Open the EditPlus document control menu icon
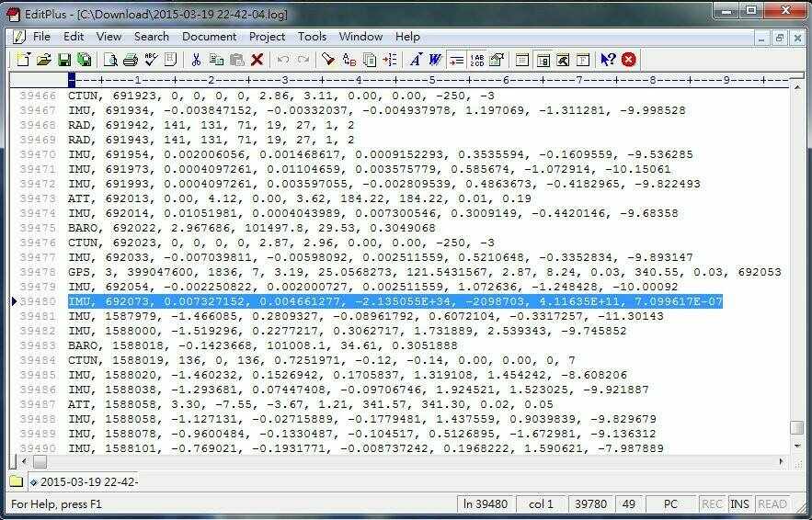 pos(18,37)
